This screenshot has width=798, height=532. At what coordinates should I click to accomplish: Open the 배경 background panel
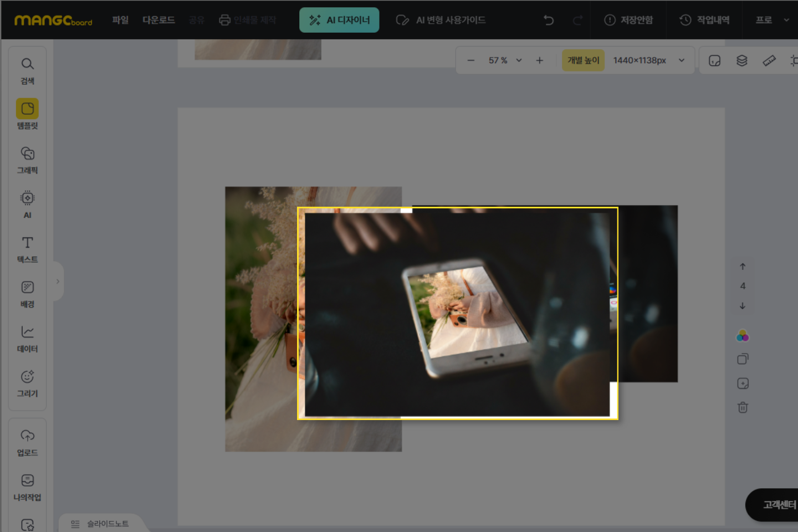tap(27, 294)
